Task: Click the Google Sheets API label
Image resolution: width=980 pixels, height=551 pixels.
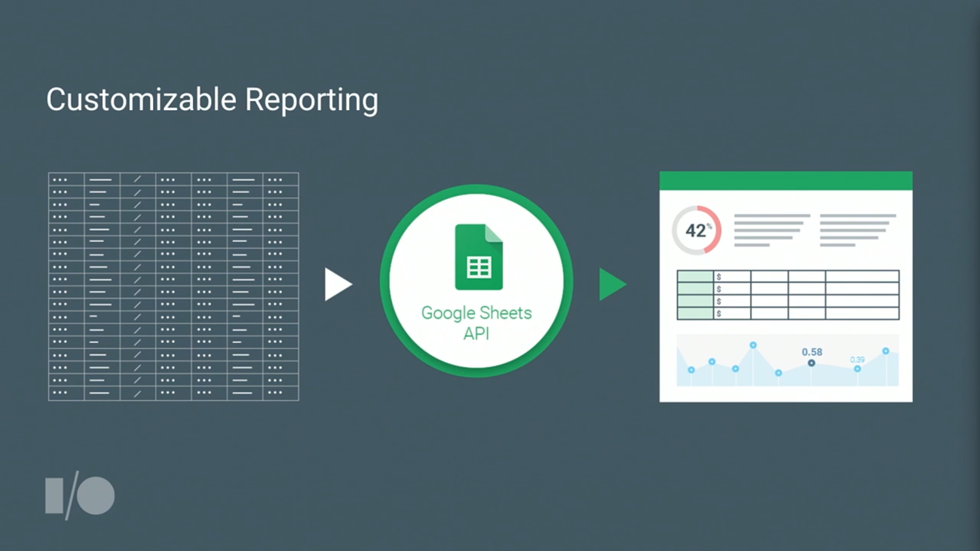Action: 477,323
